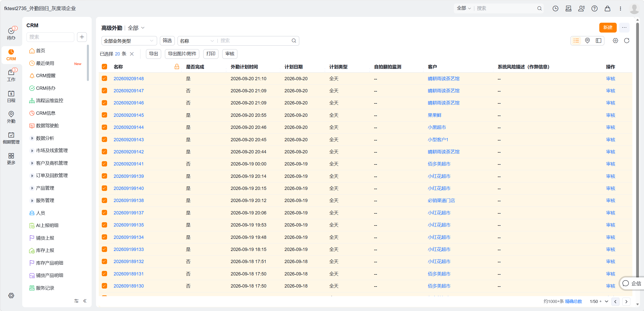Viewport: 644px width, 311px height.
Task: Clear selection with X next to 已选择 20 条
Action: (x=132, y=54)
